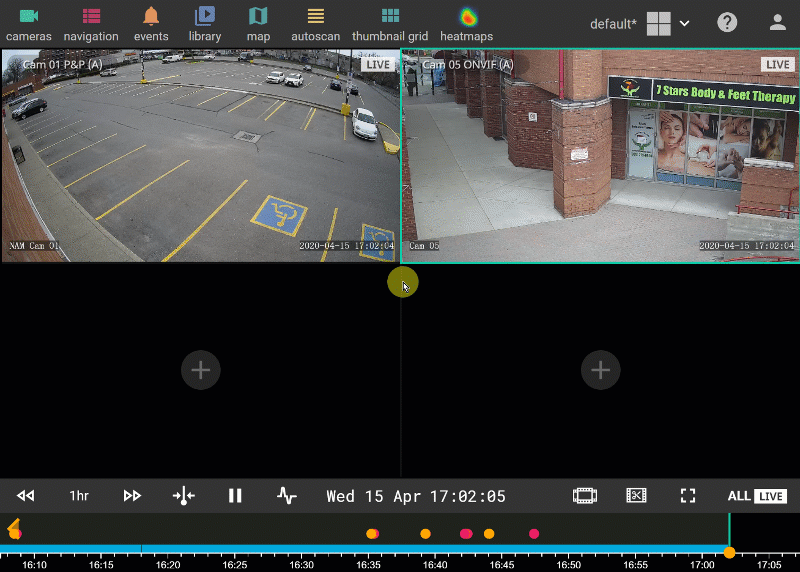Viewport: 800px width, 572px height.
Task: Open the thumbnail grid view
Action: (390, 24)
